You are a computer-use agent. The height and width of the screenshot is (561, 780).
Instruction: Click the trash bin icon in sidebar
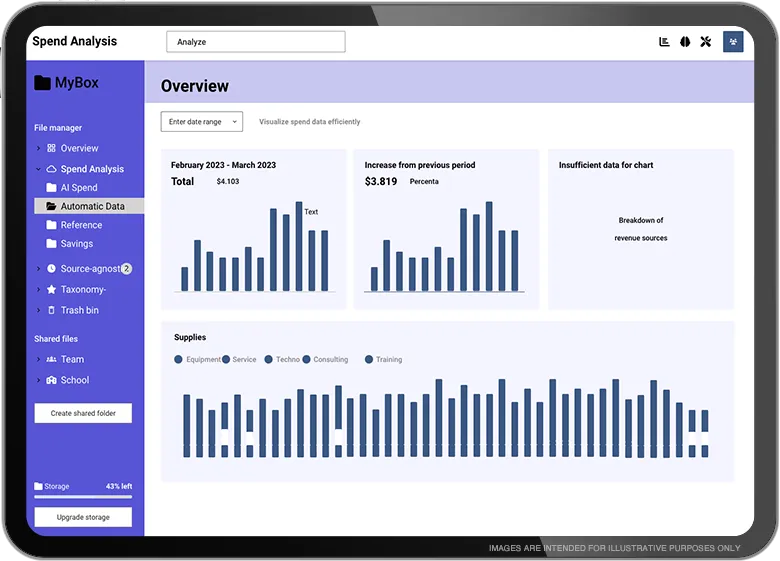[51, 310]
